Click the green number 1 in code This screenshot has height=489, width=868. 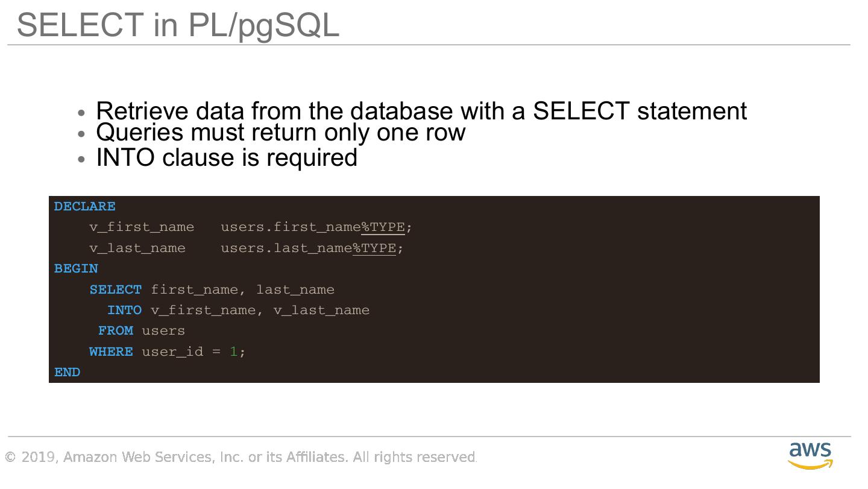[233, 352]
